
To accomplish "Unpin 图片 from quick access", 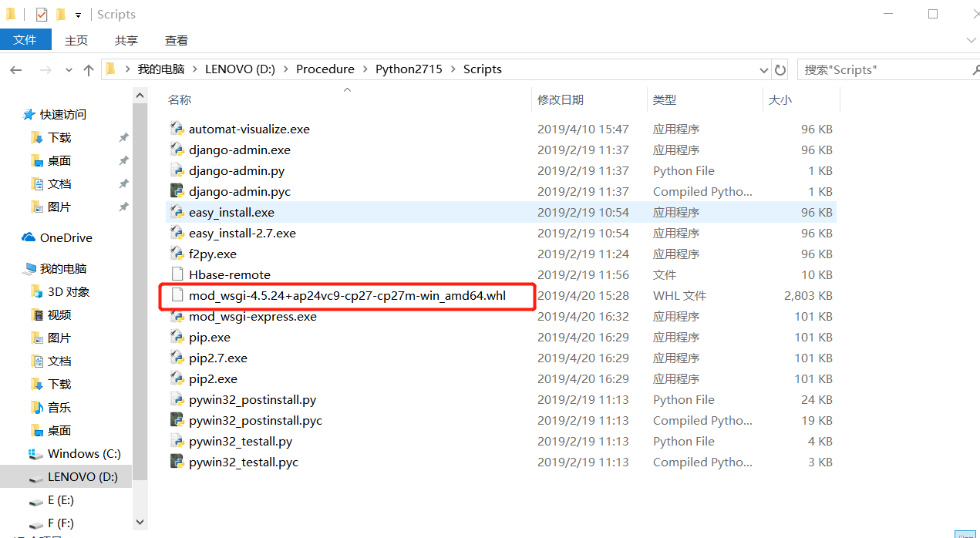I will click(x=123, y=207).
